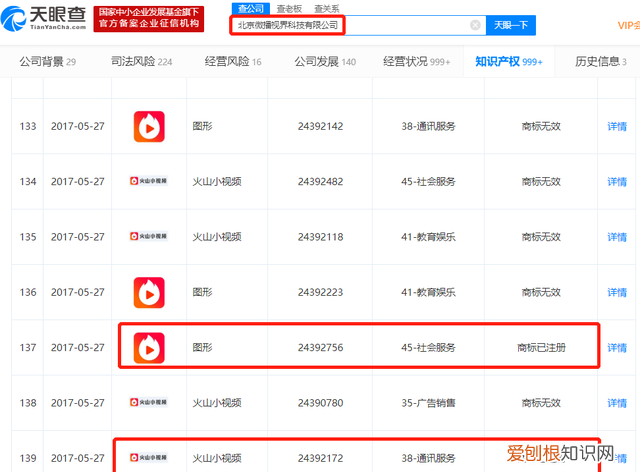Open 详情 link for trademark 24392142

point(617,127)
